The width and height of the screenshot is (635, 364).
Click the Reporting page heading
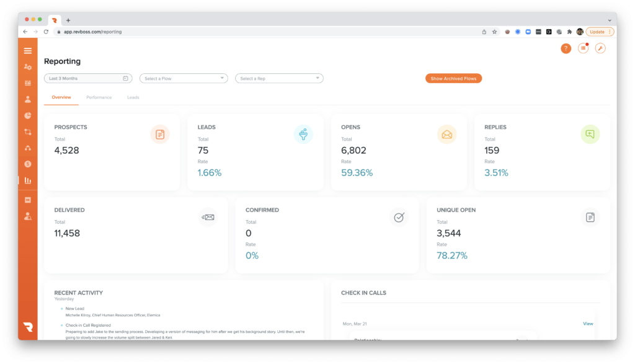pyautogui.click(x=63, y=61)
